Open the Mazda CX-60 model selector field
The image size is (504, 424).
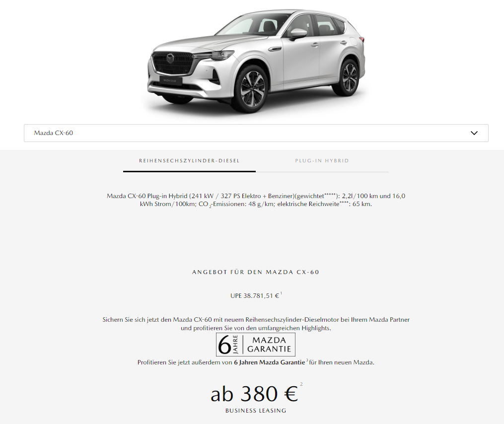256,133
